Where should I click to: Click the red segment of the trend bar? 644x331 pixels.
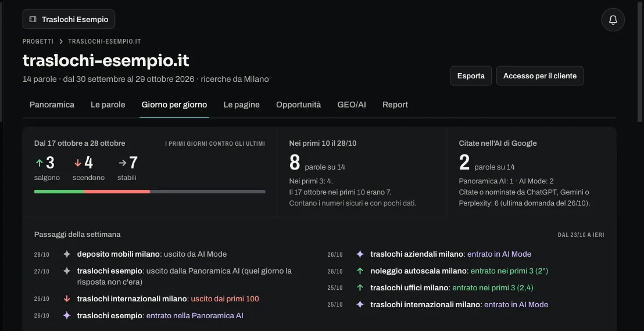pyautogui.click(x=117, y=192)
